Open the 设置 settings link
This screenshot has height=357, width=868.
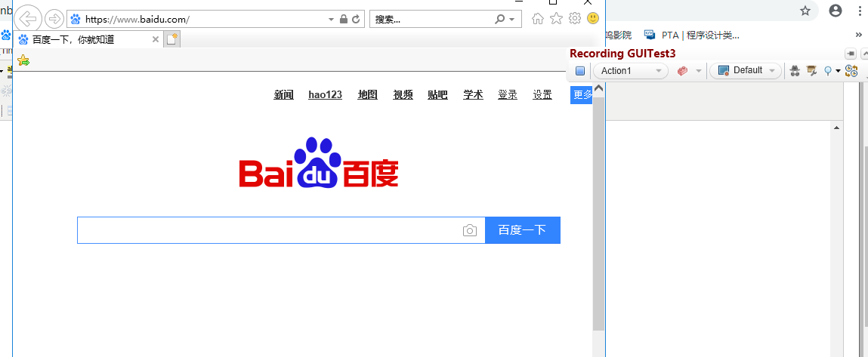tap(542, 94)
